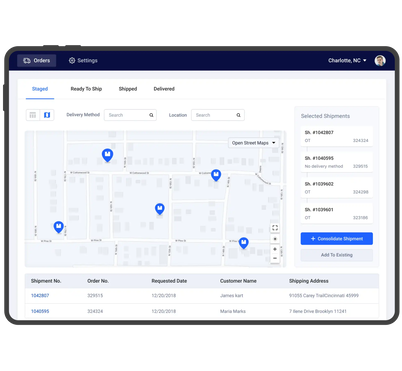Open the user profile avatar
Image resolution: width=402 pixels, height=371 pixels.
pyautogui.click(x=380, y=61)
